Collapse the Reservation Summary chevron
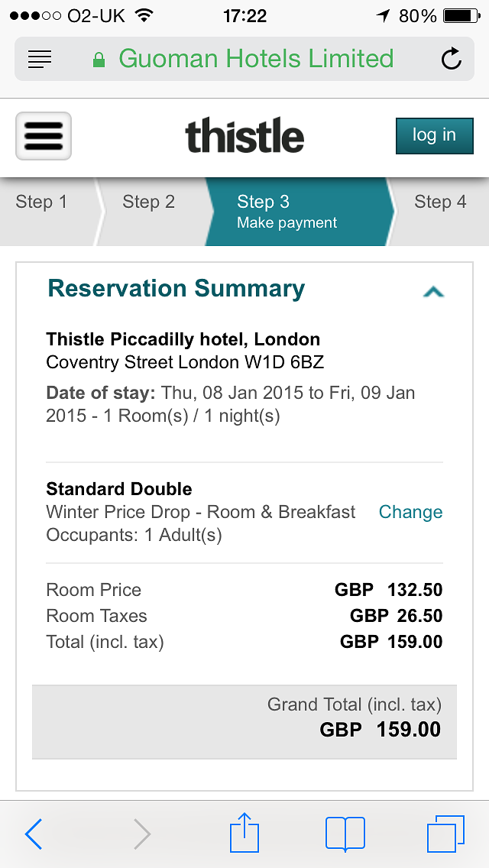The image size is (489, 868). (433, 291)
